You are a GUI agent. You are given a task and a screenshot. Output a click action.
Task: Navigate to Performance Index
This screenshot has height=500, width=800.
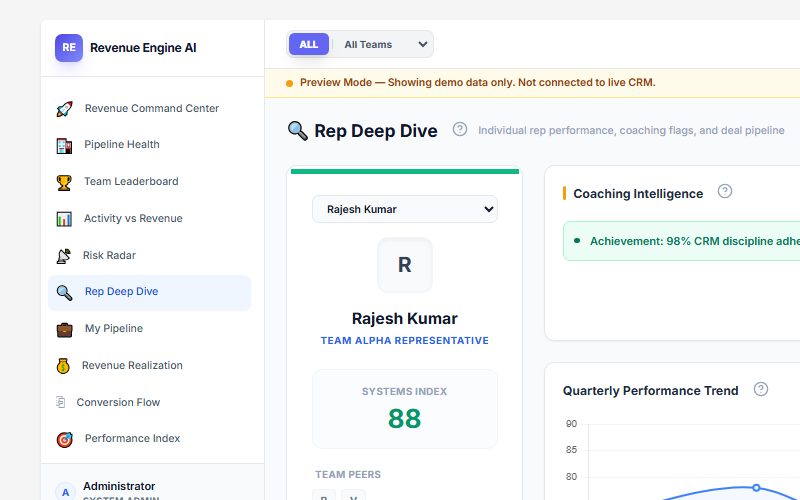(132, 438)
